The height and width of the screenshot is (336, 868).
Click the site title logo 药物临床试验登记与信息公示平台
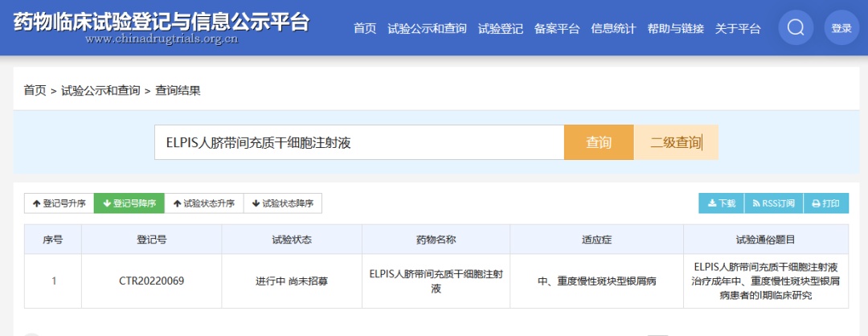tap(161, 23)
